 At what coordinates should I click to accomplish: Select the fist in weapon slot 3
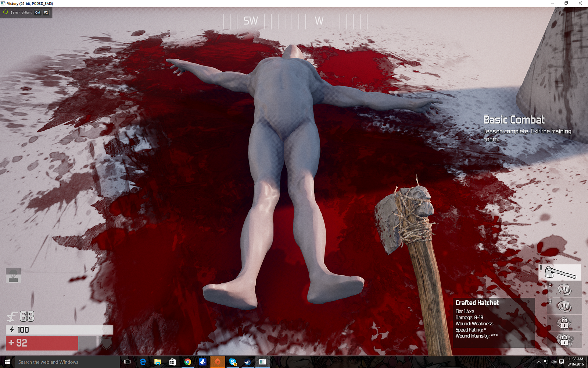pos(564,306)
